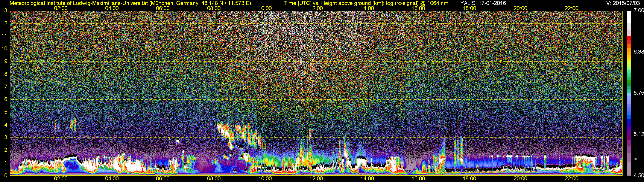Select the 02:00 label on the top time axis
This screenshot has height=182, width=644.
coord(61,8)
